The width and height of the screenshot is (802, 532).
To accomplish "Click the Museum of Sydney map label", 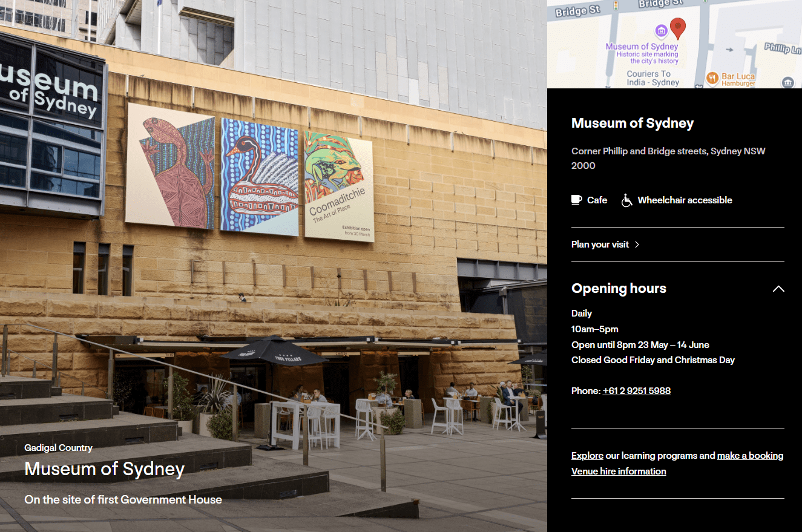I will (x=642, y=47).
